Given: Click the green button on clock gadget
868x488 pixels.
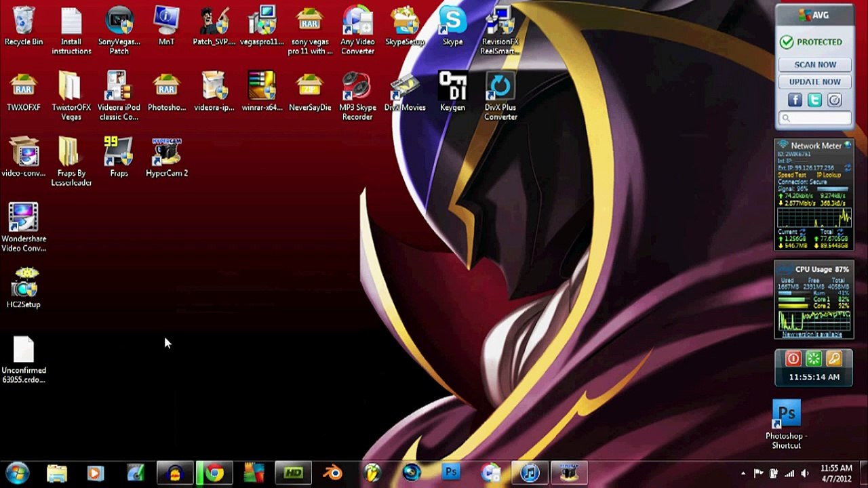Looking at the screenshot, I should (814, 359).
